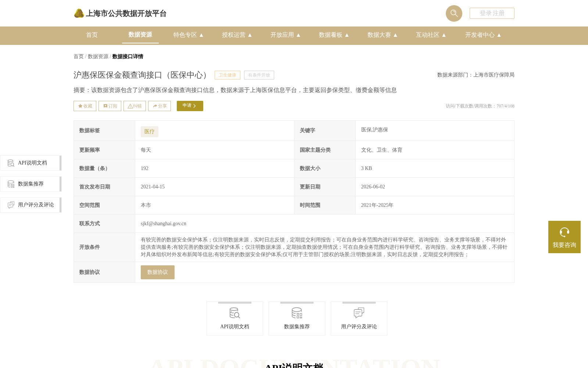
Task: Click the headset consult icon
Action: [x=564, y=232]
